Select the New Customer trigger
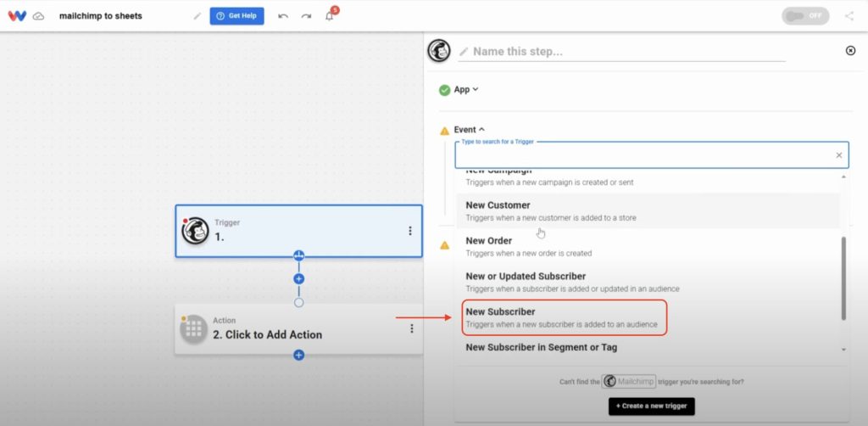This screenshot has height=426, width=868. 648,211
